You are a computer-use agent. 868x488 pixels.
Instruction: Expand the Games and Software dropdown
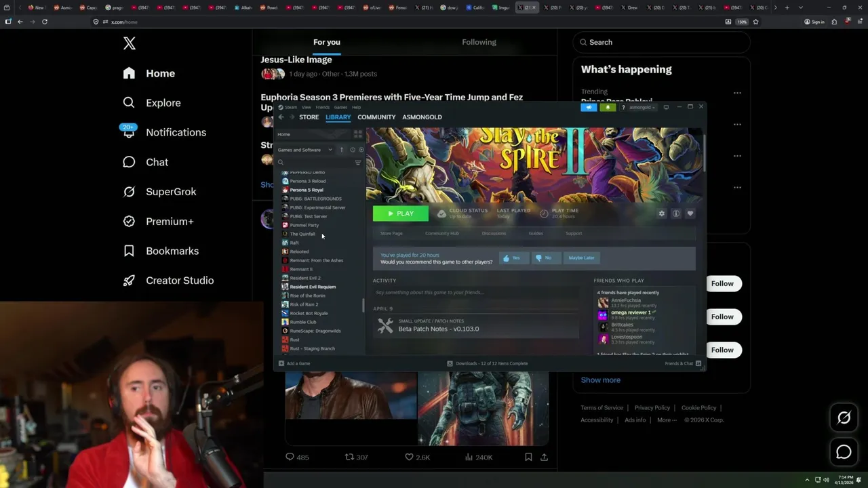(305, 150)
